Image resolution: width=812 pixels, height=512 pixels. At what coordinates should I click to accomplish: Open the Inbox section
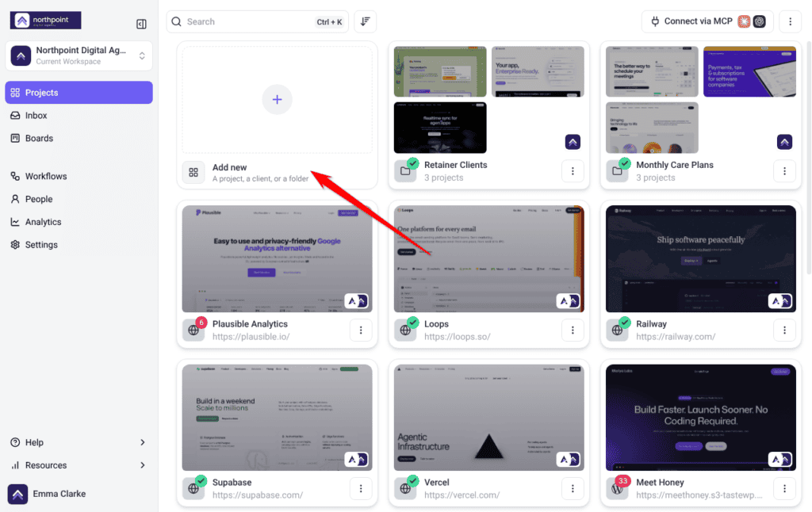pyautogui.click(x=79, y=116)
